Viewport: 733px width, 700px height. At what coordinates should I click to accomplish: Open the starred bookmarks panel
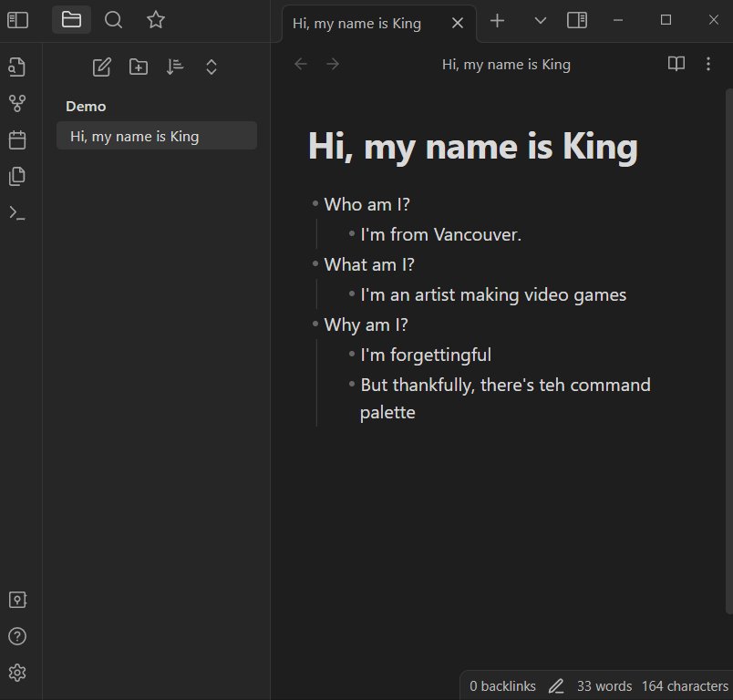pyautogui.click(x=156, y=20)
